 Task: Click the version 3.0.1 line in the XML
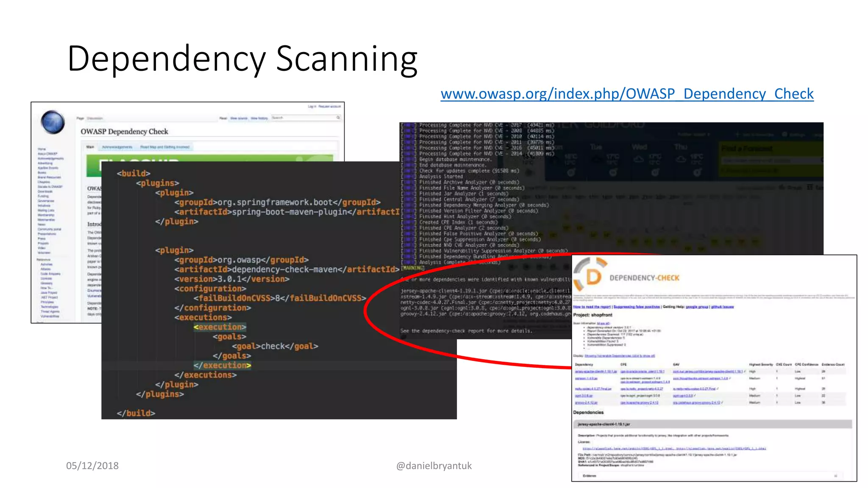[232, 279]
